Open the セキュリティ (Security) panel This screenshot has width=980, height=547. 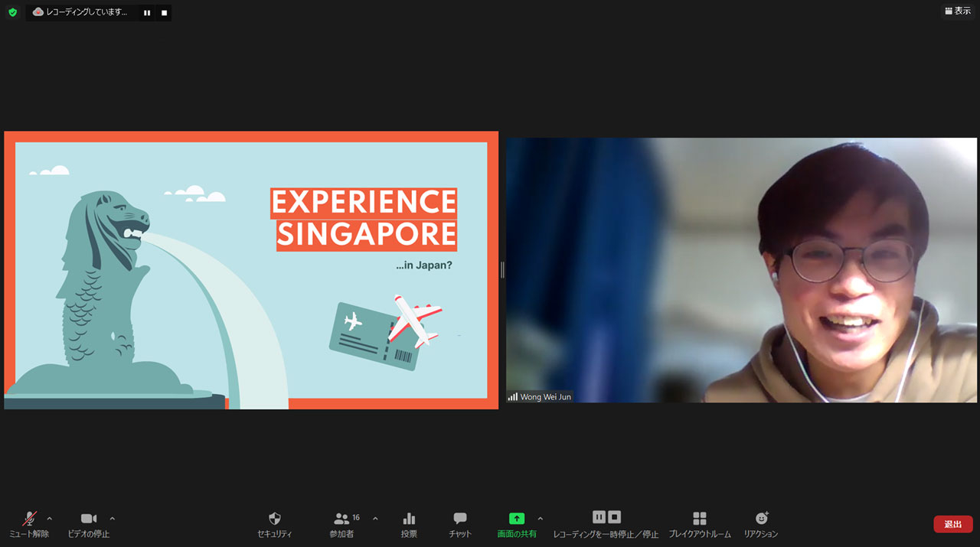[x=274, y=524]
